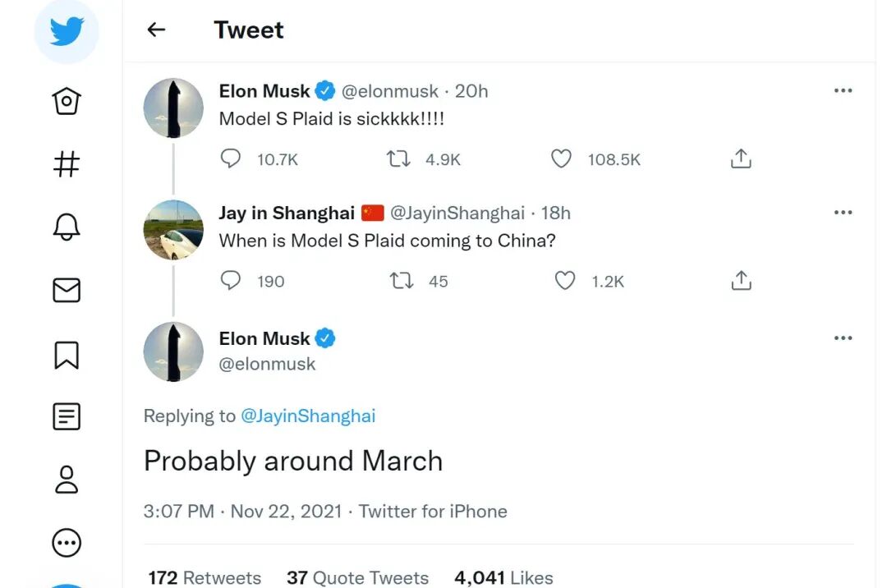Screen dimensions: 887x588
Task: Share Elon's Model S Plaid tweet
Action: pos(741,159)
